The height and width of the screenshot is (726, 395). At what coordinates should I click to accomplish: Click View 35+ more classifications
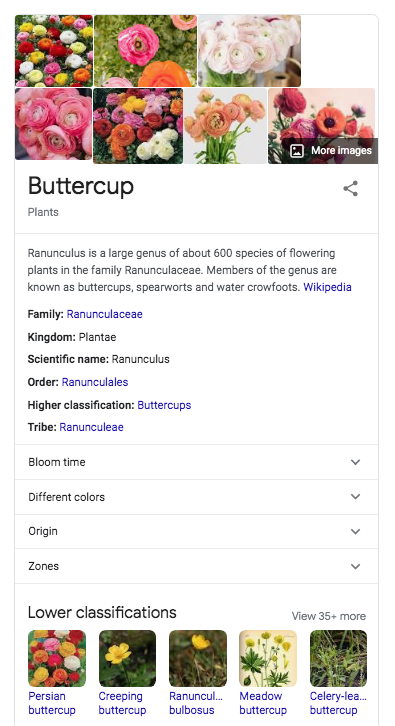coord(329,616)
